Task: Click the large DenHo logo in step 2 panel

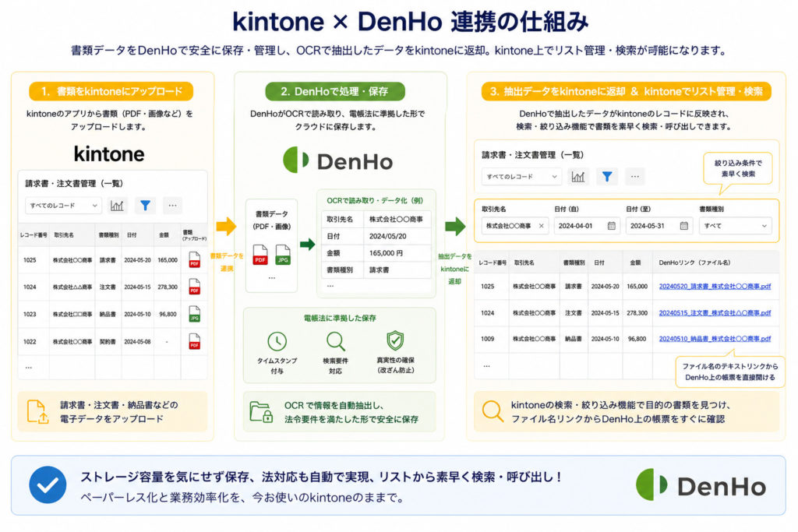Action: click(338, 160)
